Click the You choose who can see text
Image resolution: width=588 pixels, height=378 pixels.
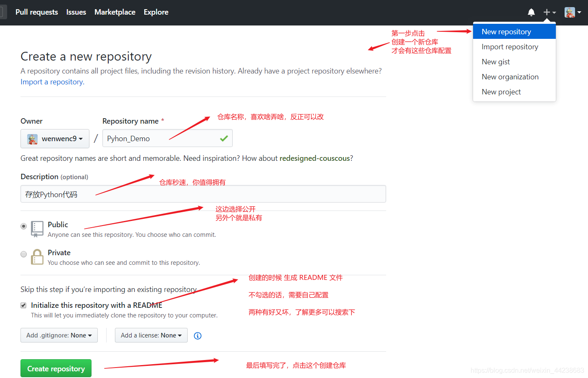(x=124, y=263)
